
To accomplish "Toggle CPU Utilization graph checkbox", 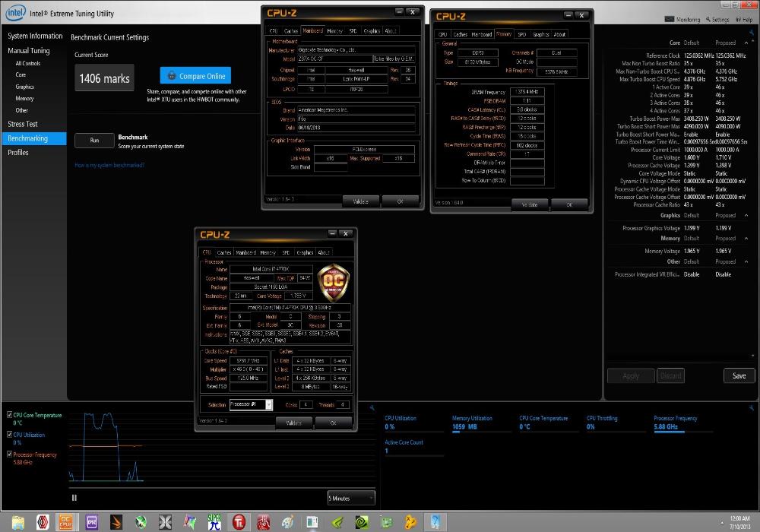I will click(x=9, y=435).
